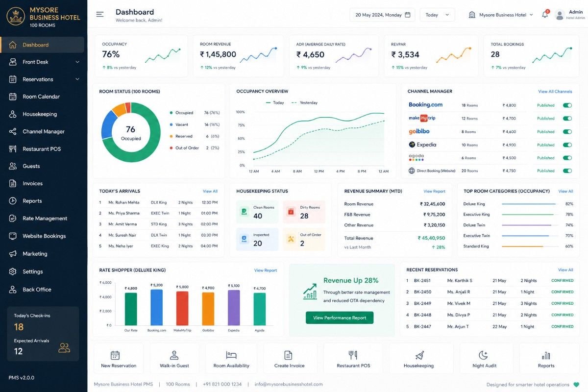Toggle the Goibibo published switch
This screenshot has width=588, height=392.
(x=567, y=132)
